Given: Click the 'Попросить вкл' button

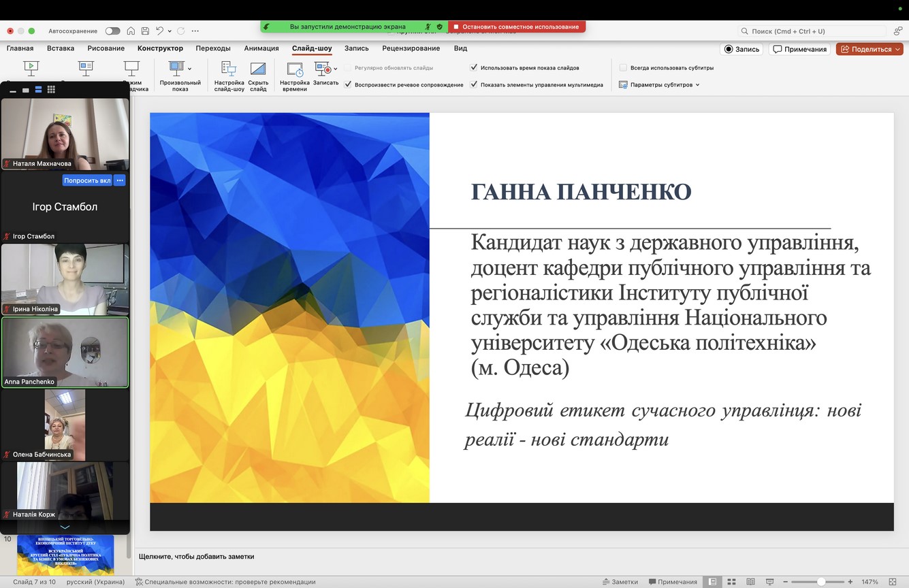Looking at the screenshot, I should [87, 180].
